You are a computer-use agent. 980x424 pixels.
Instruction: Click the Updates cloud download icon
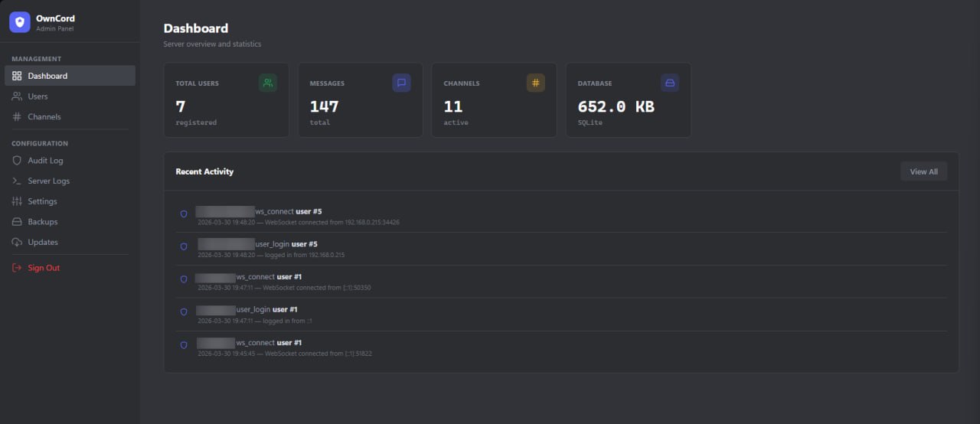click(17, 242)
